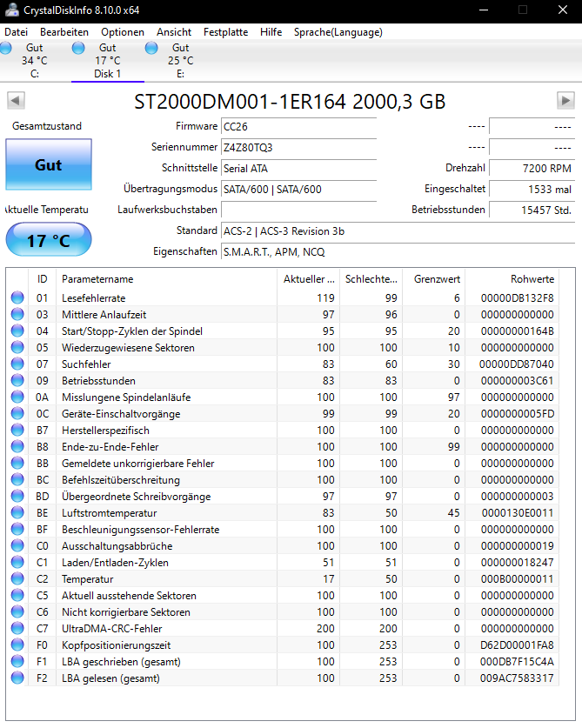Click status orb for Nicht korrigierbare Sektoren
Viewport: 582px width, 728px height.
17,611
